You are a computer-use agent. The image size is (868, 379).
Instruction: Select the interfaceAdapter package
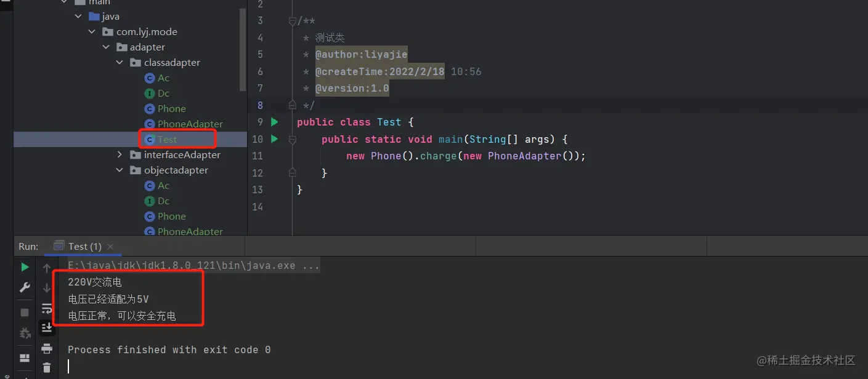182,154
